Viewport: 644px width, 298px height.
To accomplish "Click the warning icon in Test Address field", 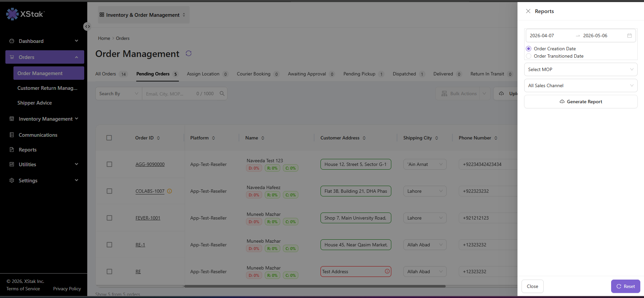I will [387, 271].
